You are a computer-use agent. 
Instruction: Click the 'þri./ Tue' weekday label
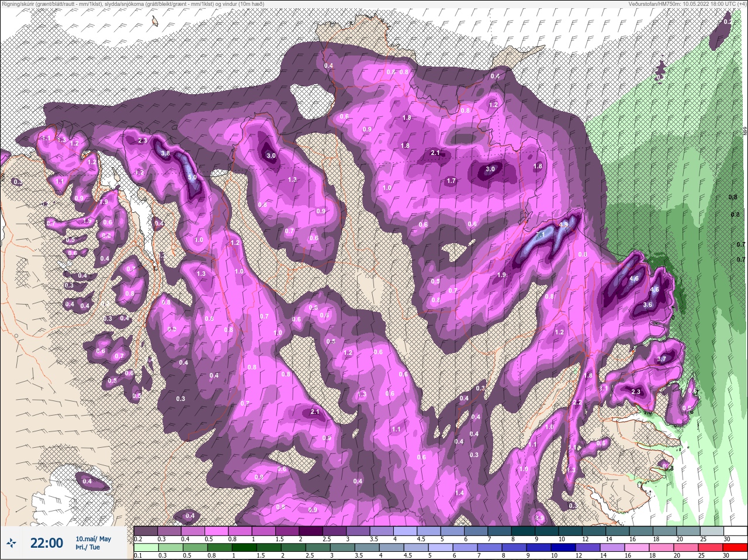click(86, 547)
